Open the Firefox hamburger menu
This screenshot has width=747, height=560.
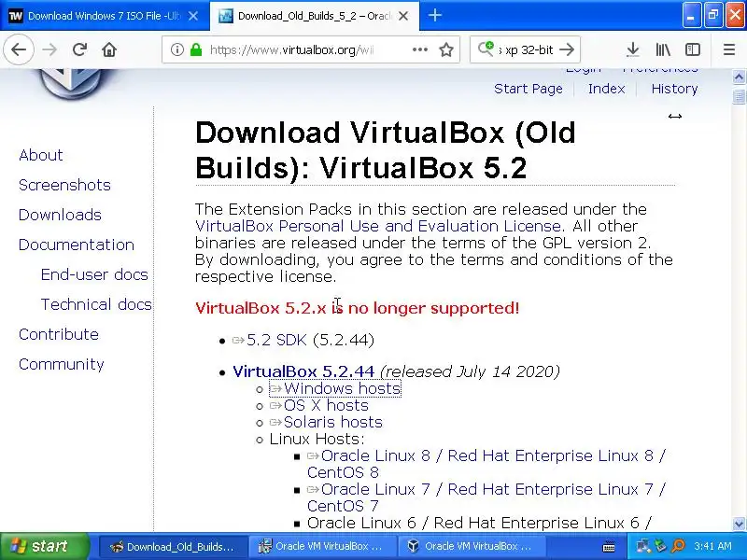[729, 49]
